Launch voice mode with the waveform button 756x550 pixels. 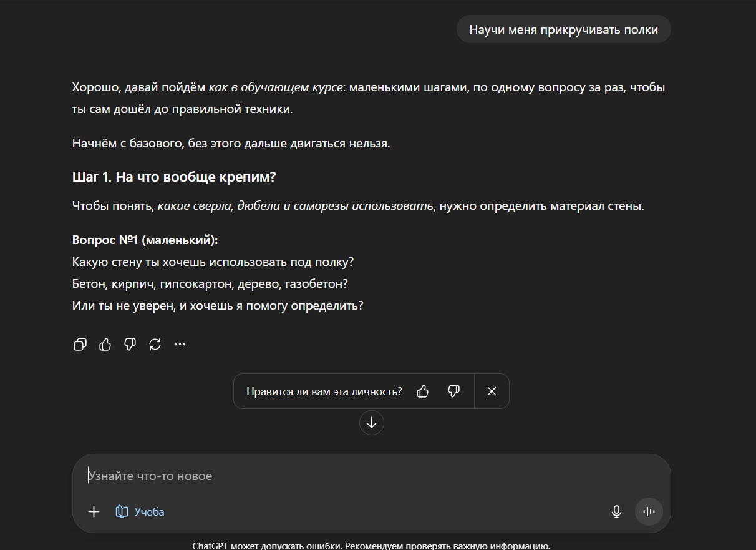point(649,512)
